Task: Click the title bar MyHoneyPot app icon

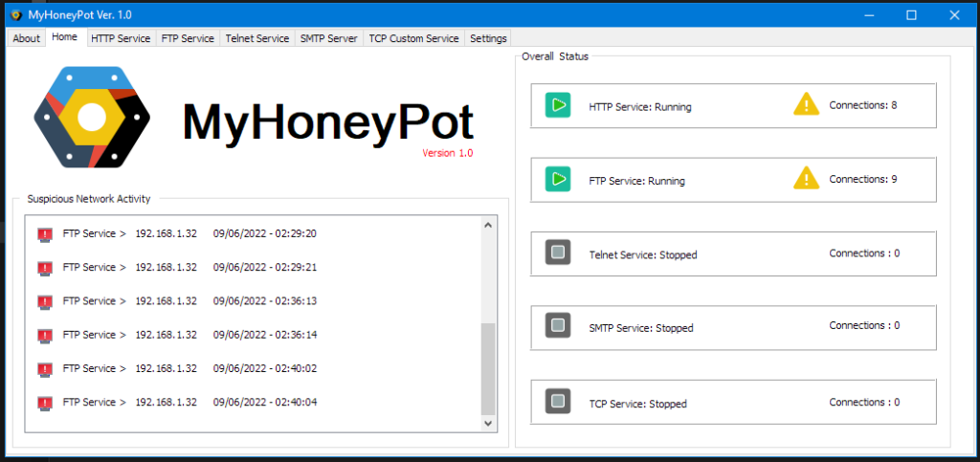Action: coord(17,15)
